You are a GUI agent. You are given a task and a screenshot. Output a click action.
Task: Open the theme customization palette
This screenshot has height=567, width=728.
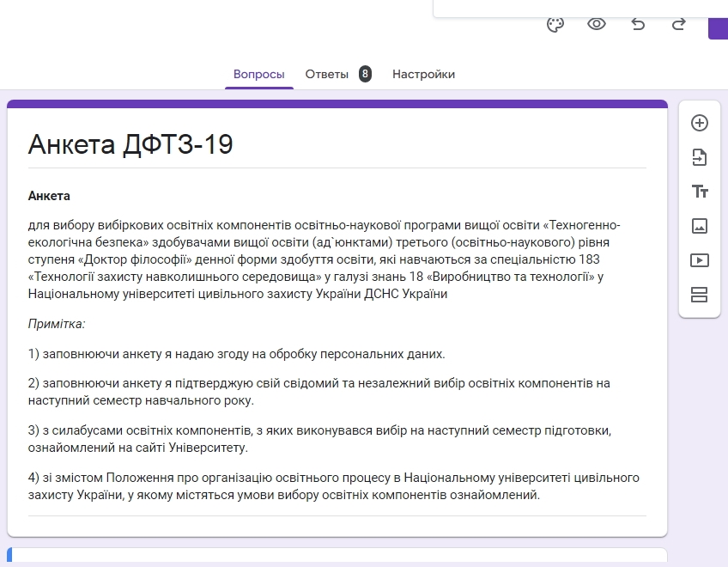[x=555, y=24]
